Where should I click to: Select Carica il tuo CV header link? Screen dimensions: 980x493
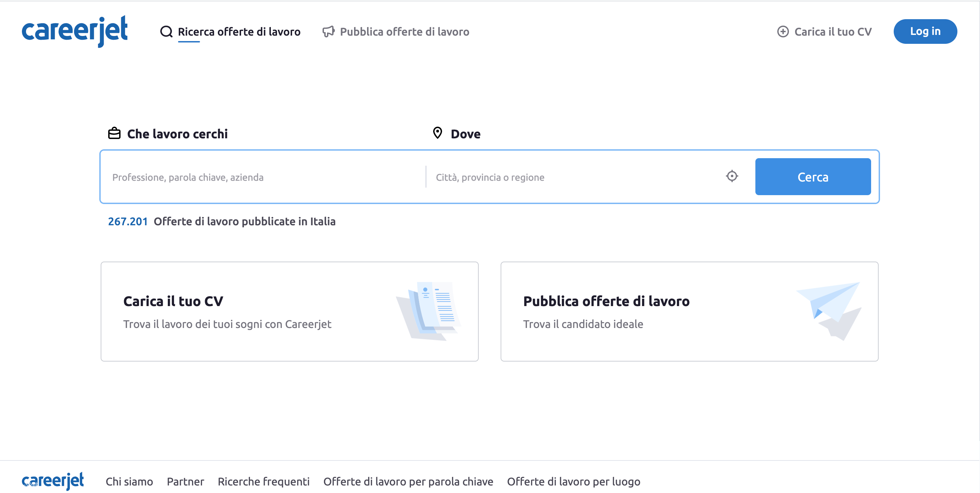coord(833,31)
